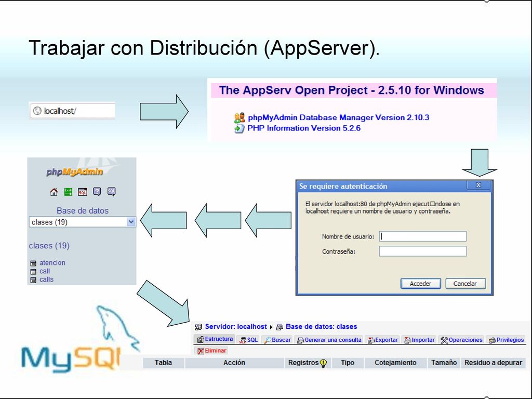Click the clases (19) database link
The height and width of the screenshot is (399, 532).
click(49, 246)
